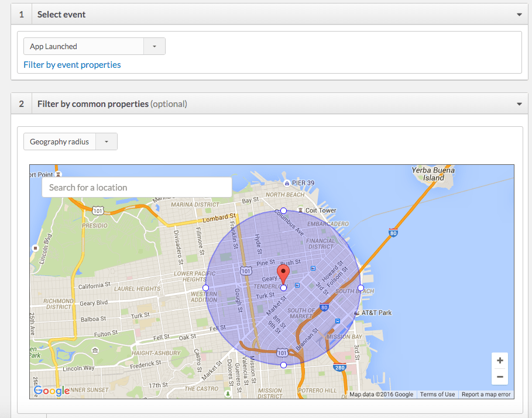532x418 pixels.
Task: Click the Map data ©2016 Google label
Action: (x=381, y=394)
